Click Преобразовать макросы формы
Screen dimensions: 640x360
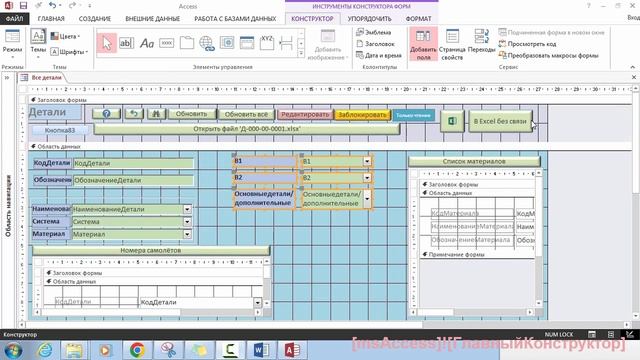pyautogui.click(x=549, y=55)
